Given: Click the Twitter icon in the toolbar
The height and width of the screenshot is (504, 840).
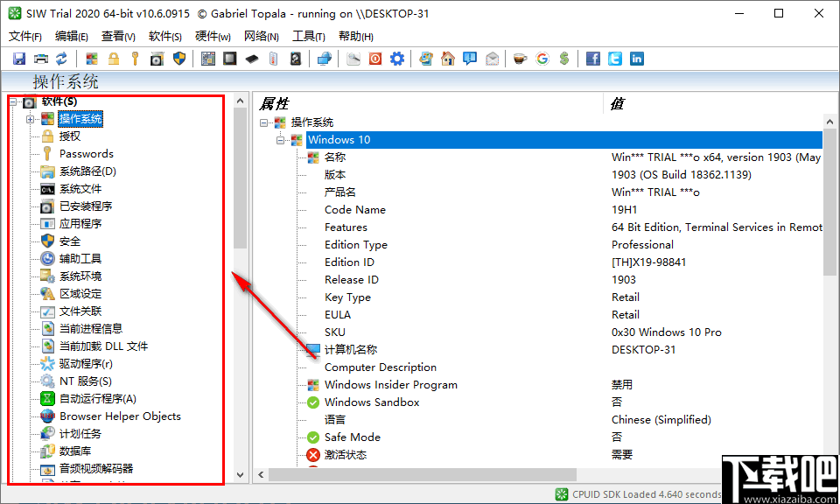Looking at the screenshot, I should pos(613,58).
